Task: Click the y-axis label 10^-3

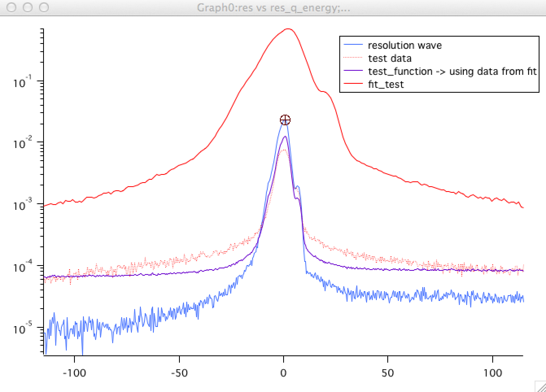Action: [23, 205]
